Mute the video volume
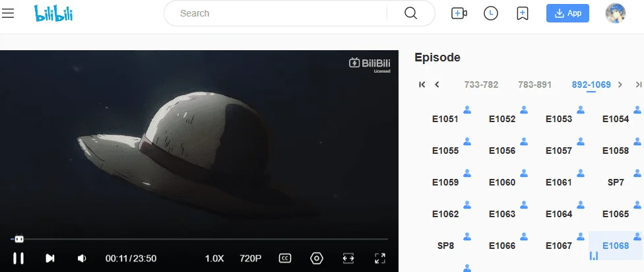The height and width of the screenshot is (272, 644). tap(82, 258)
